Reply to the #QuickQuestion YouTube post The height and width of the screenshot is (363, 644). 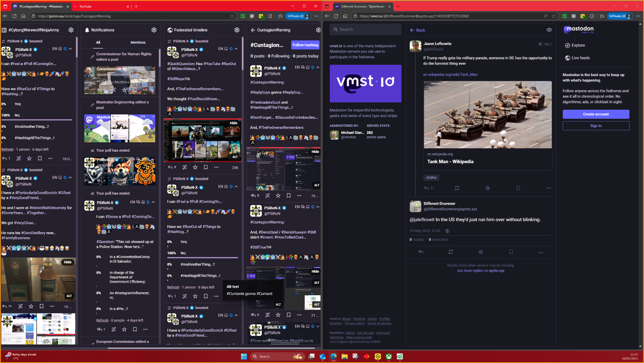[x=171, y=167]
